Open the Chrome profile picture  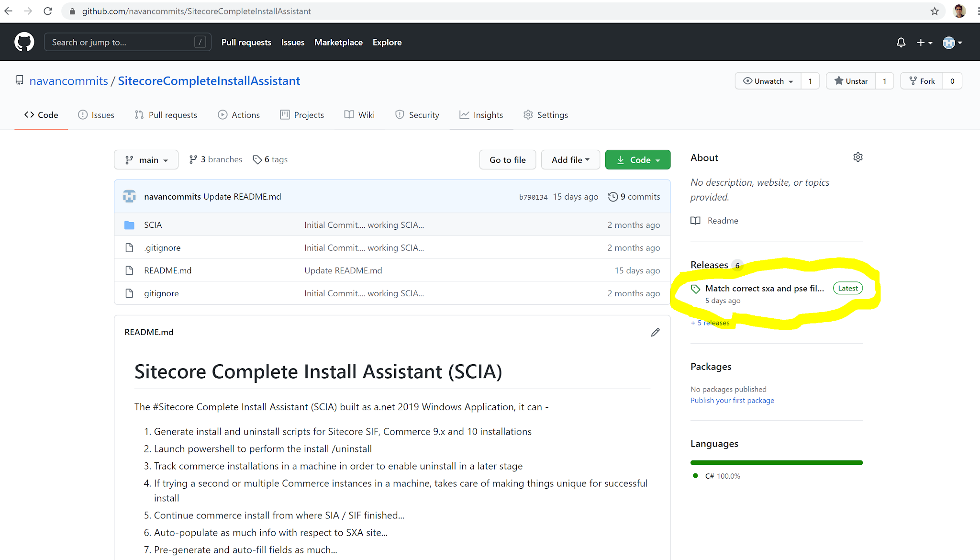[x=959, y=11]
